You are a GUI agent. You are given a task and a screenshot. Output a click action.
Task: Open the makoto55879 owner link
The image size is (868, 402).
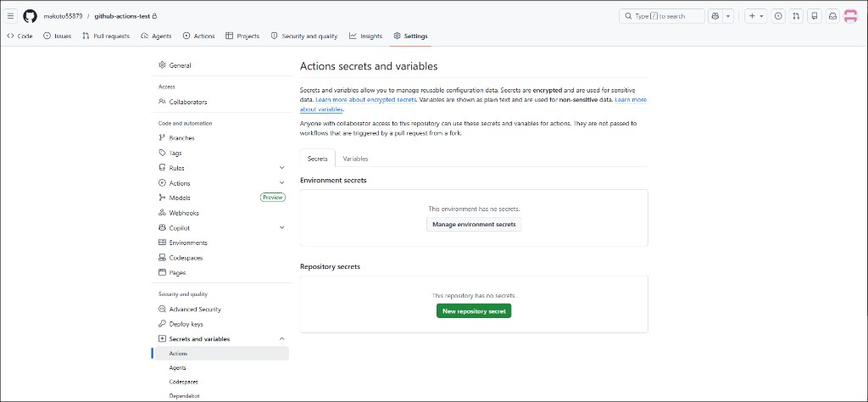coord(63,16)
